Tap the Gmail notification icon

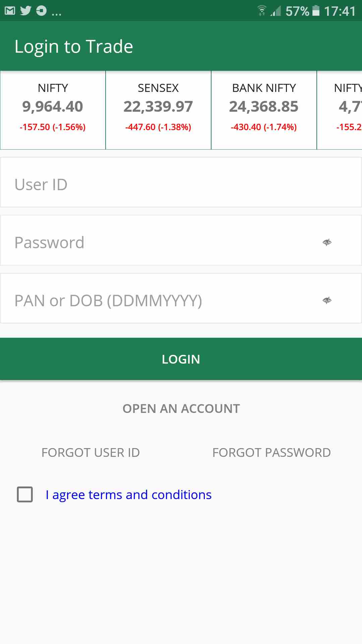(10, 11)
